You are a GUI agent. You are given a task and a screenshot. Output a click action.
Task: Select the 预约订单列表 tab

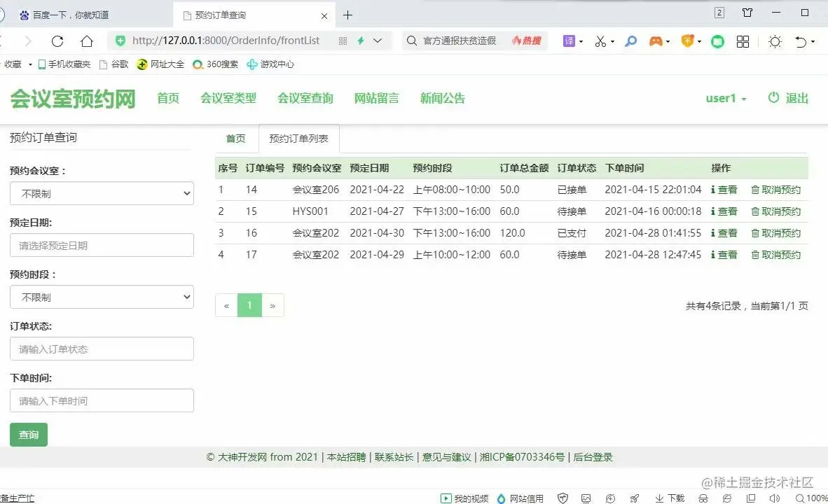click(x=299, y=139)
